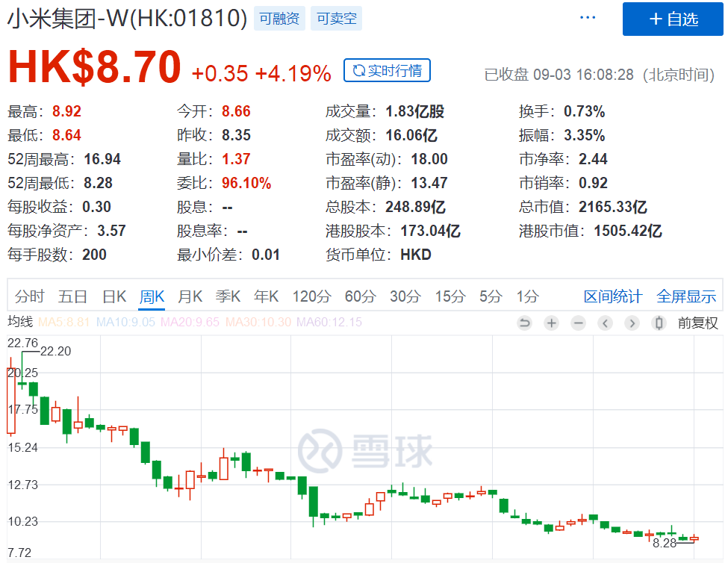728x563 pixels.
Task: Click the candlestick style icon beside 前复权
Action: click(x=659, y=324)
